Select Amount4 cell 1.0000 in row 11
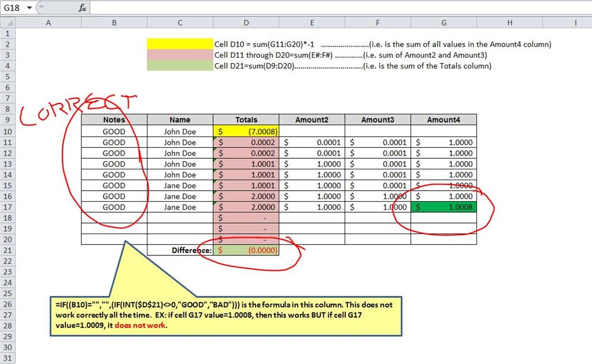This screenshot has width=592, height=364. (x=443, y=142)
